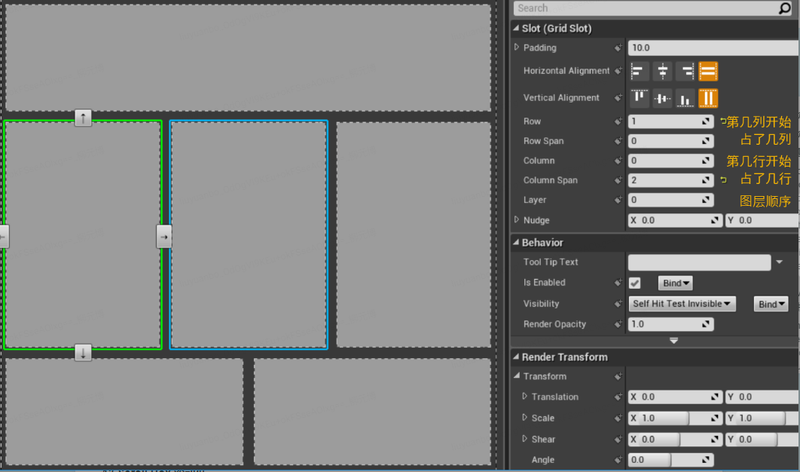800x472 pixels.
Task: Open the Visibility dropdown
Action: (682, 304)
